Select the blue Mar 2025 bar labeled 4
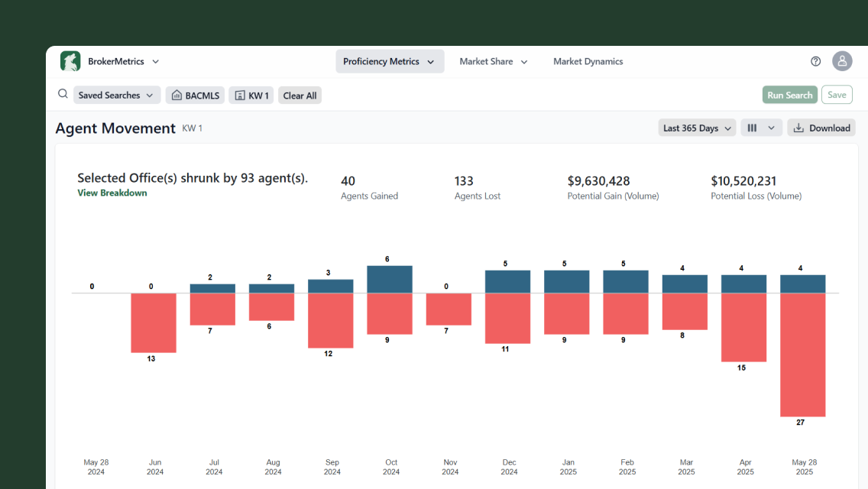The height and width of the screenshot is (489, 868). coord(685,284)
